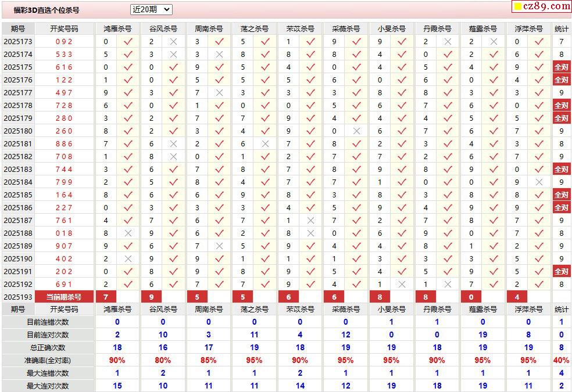
Task: Click the X mark for 小旻杀号 in row 2025192
Action: pyautogui.click(x=402, y=284)
